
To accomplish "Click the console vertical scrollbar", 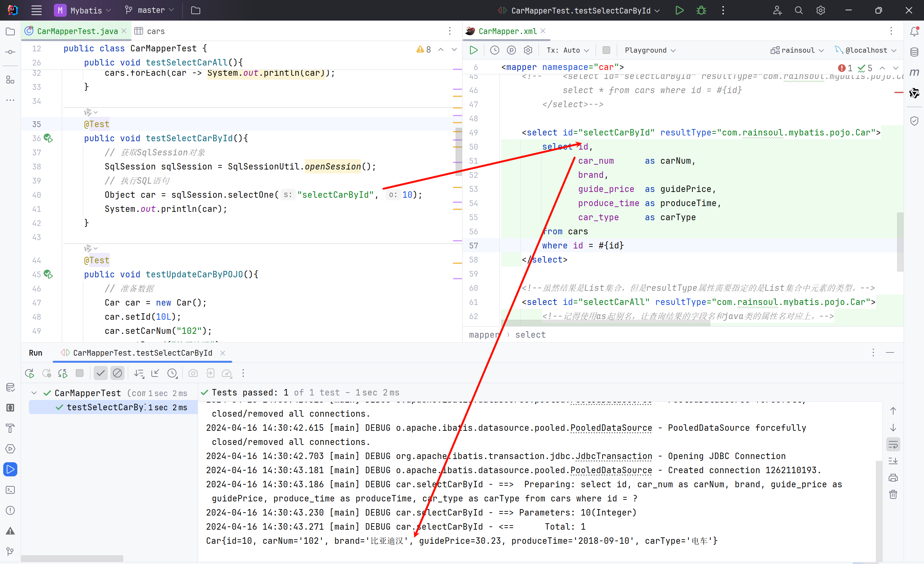I will [x=879, y=510].
